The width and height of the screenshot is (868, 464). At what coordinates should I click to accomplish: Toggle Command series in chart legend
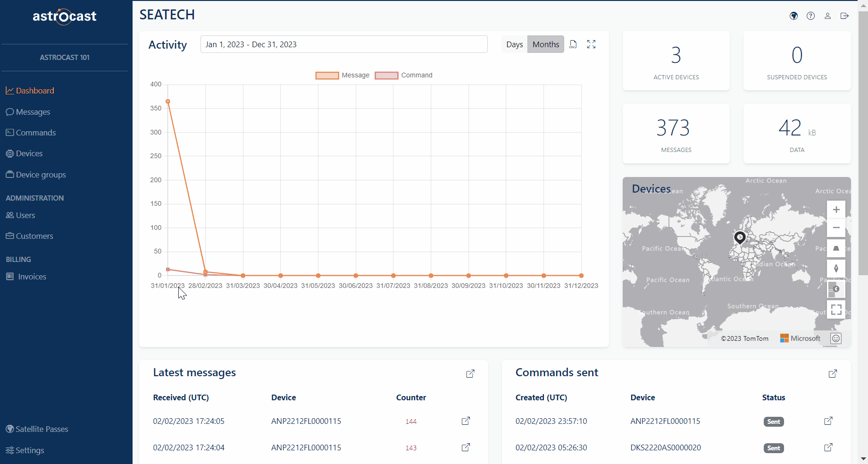tap(404, 76)
